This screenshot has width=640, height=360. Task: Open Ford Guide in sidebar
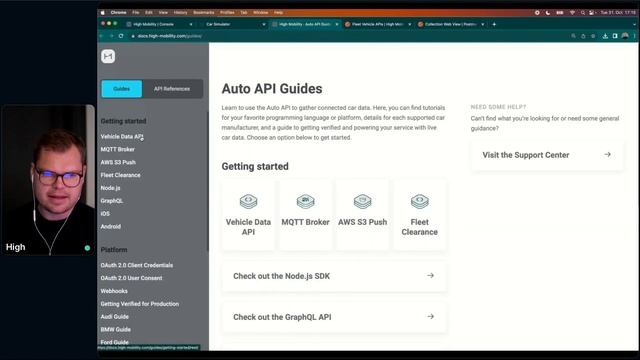point(115,342)
